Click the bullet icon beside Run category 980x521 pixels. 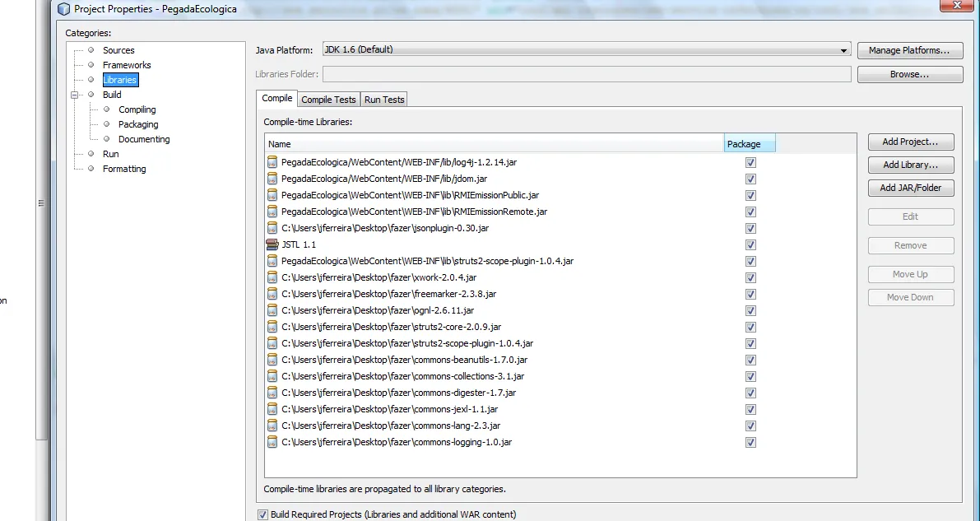click(x=91, y=153)
